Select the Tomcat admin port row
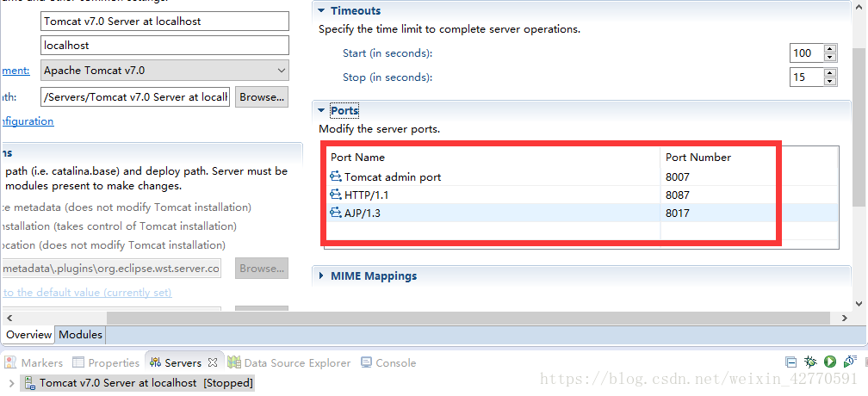868x396 pixels. [x=581, y=177]
